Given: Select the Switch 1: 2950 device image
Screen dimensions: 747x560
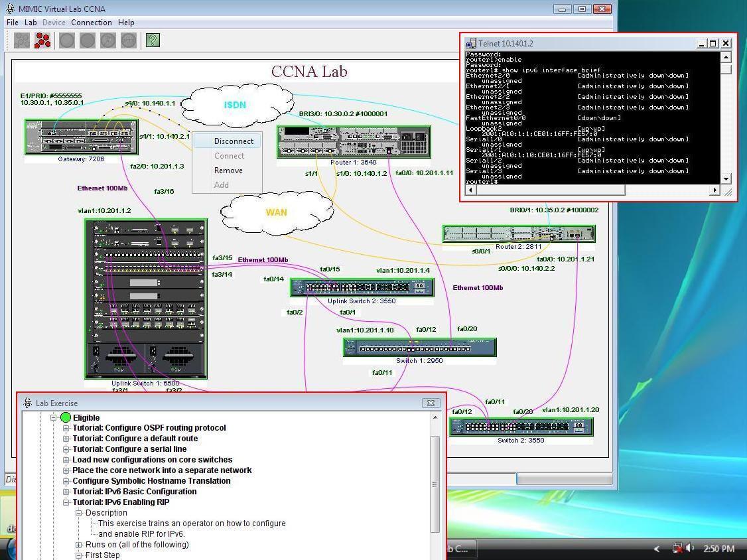Looking at the screenshot, I should [419, 348].
